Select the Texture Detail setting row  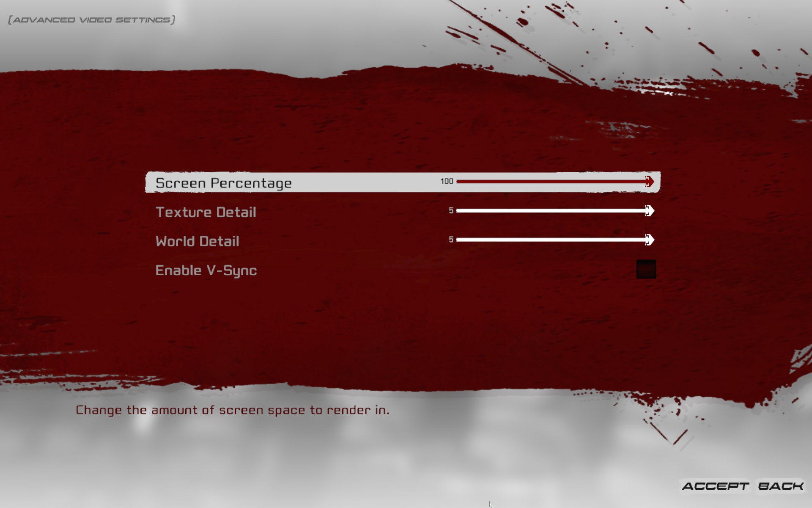click(x=403, y=212)
